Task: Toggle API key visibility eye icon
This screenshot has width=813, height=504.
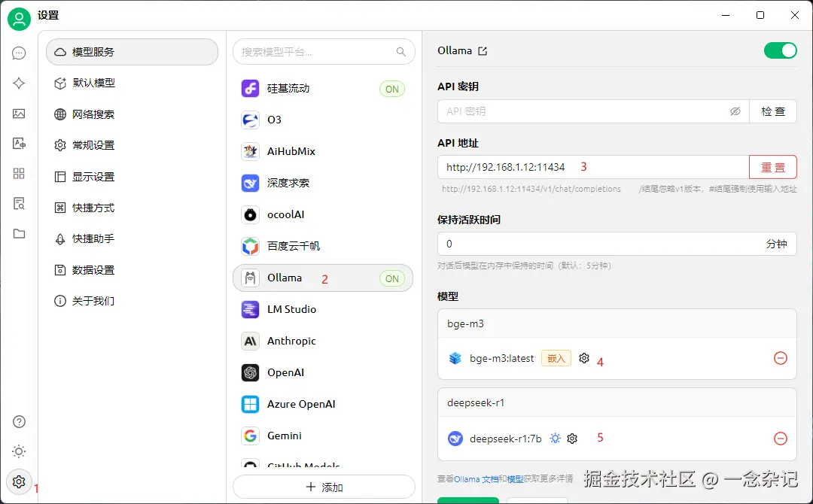Action: point(735,111)
